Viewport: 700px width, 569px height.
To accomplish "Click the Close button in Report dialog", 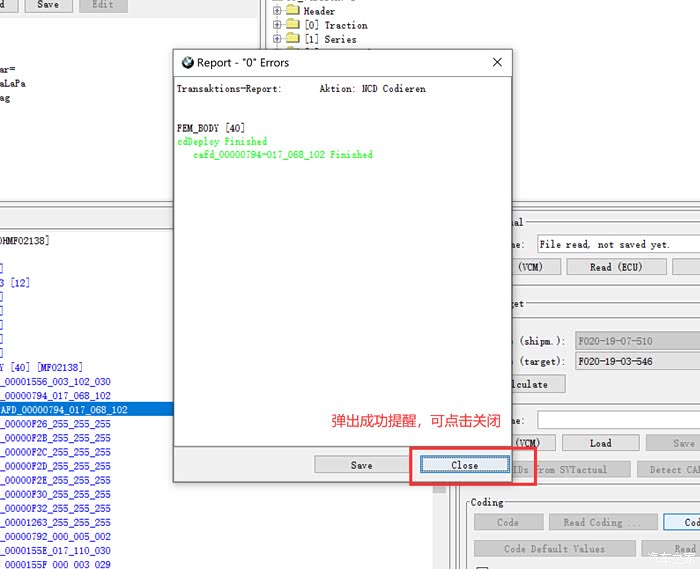I will coord(464,465).
